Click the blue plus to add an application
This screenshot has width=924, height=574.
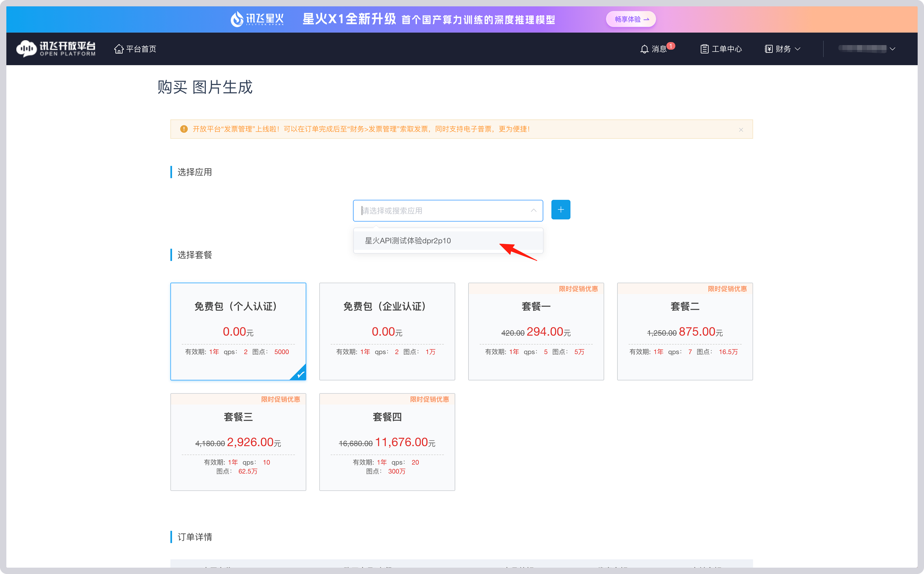coord(560,210)
